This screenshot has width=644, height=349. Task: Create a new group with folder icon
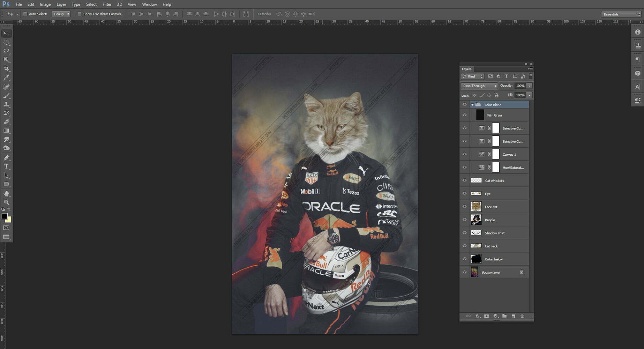tap(504, 316)
